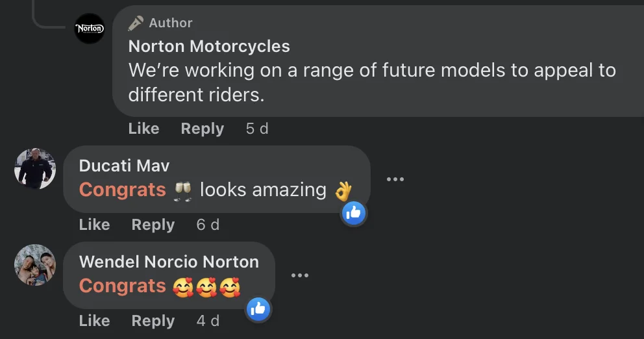The height and width of the screenshot is (339, 644).
Task: Like the Norton Motorcycles reply
Action: (x=143, y=129)
